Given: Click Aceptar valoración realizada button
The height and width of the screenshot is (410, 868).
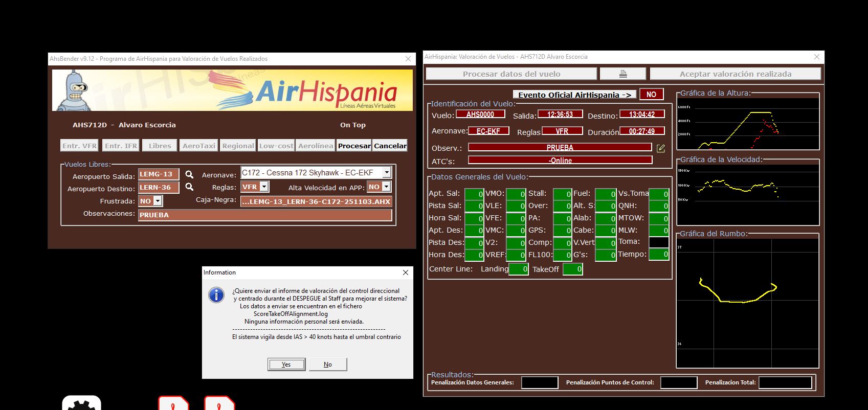Looking at the screenshot, I should coord(735,74).
